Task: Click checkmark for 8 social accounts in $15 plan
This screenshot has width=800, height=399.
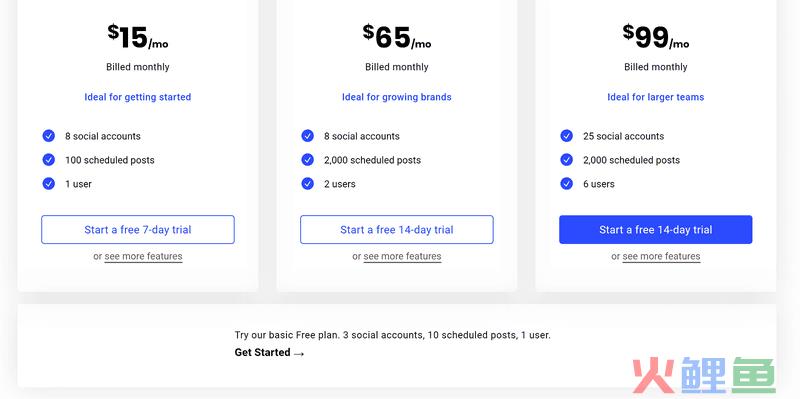Action: pyautogui.click(x=48, y=136)
